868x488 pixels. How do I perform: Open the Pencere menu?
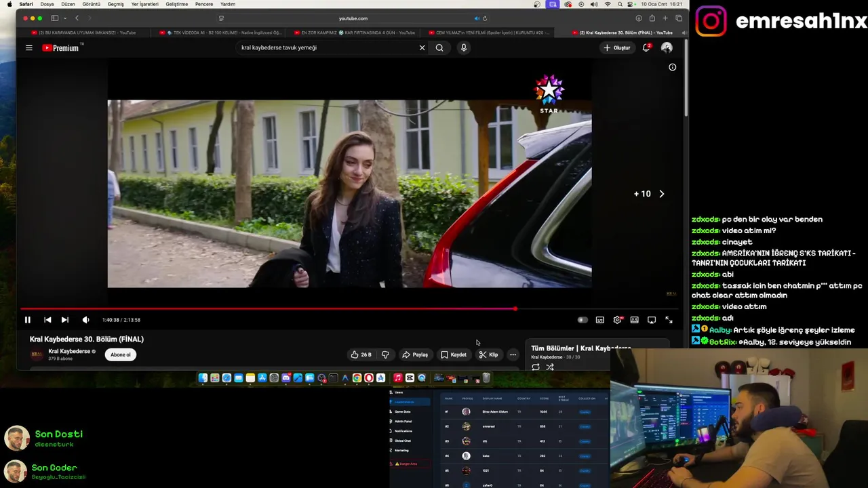[203, 4]
